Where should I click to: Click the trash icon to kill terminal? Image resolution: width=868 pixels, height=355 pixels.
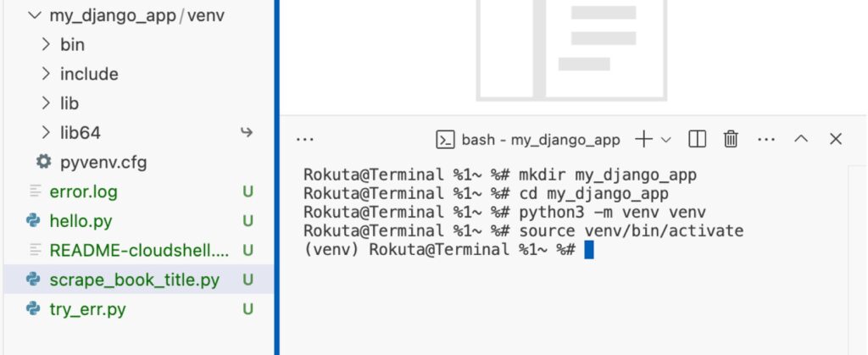pos(731,139)
